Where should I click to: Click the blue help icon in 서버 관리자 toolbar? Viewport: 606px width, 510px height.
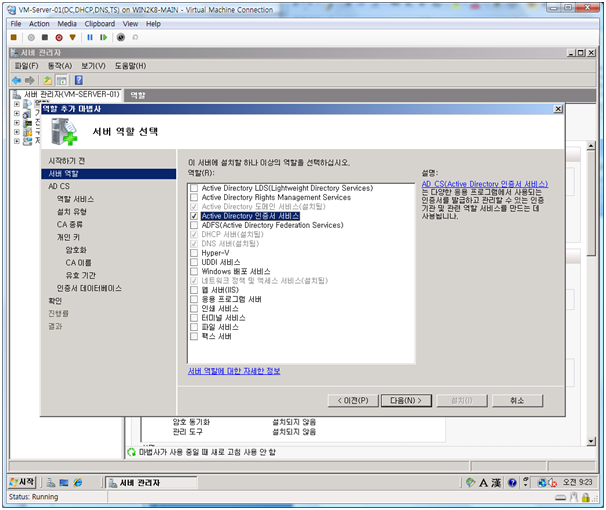tap(79, 80)
